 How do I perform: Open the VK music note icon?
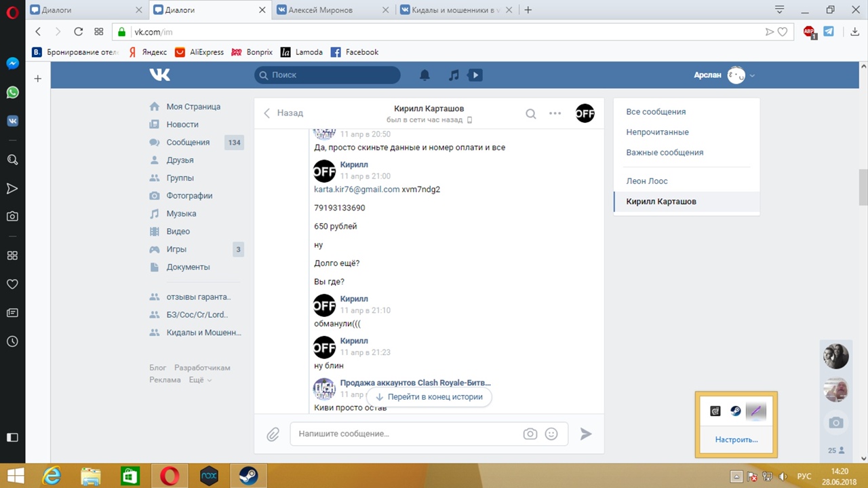454,75
